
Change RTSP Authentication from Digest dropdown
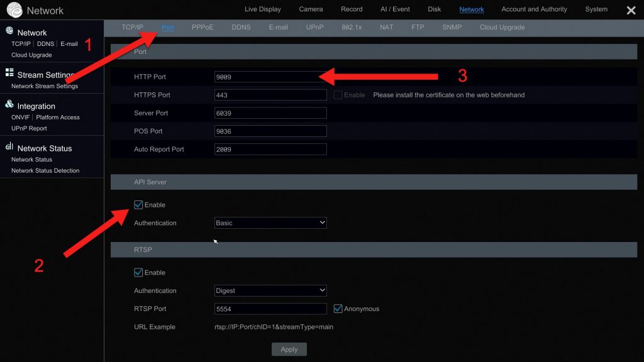pyautogui.click(x=270, y=290)
